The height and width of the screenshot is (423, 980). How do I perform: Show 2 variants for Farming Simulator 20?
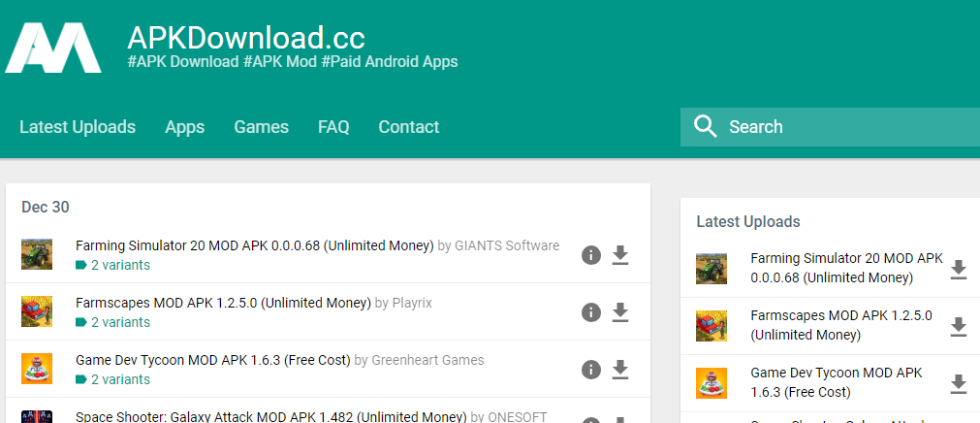coord(112,265)
